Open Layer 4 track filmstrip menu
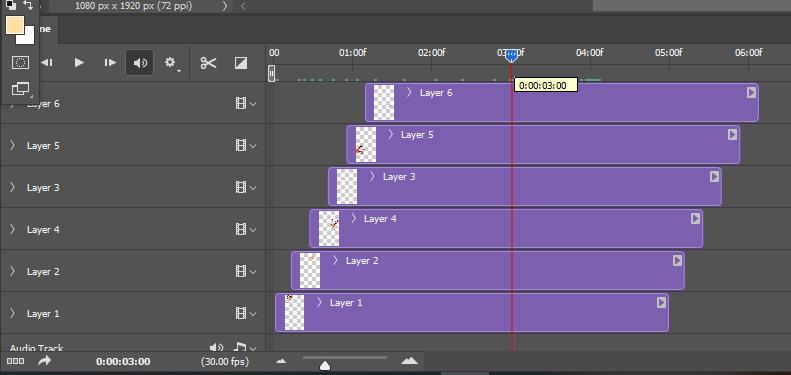Image resolution: width=791 pixels, height=375 pixels. pos(246,230)
